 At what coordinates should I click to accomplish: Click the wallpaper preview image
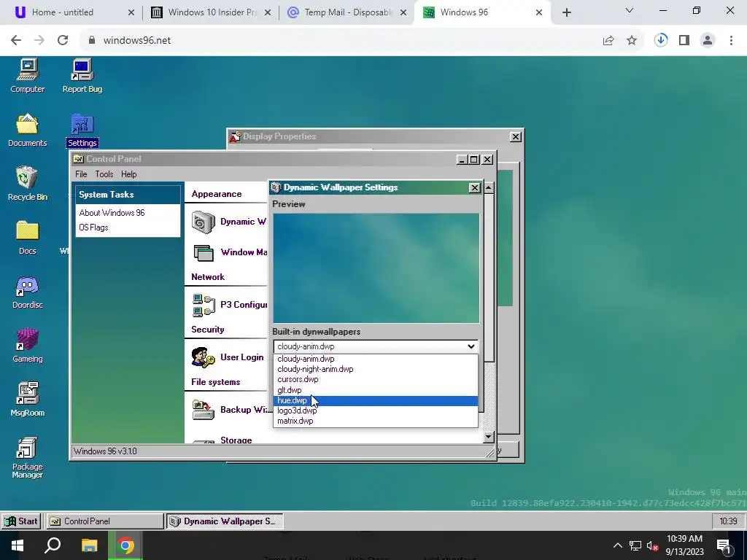(376, 268)
